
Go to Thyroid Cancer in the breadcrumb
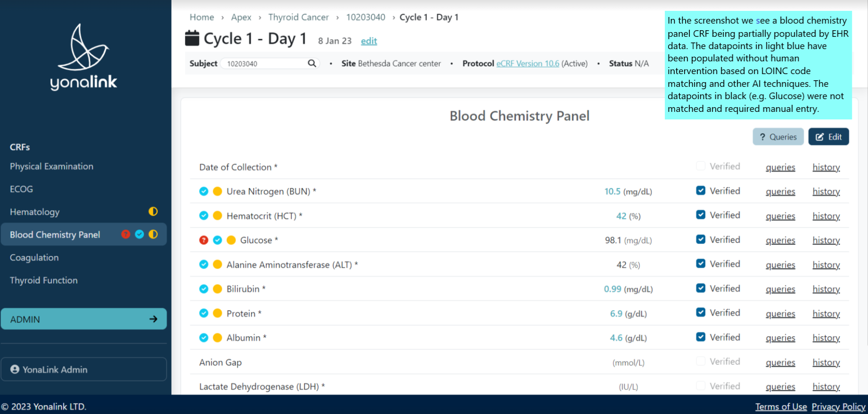tap(298, 17)
